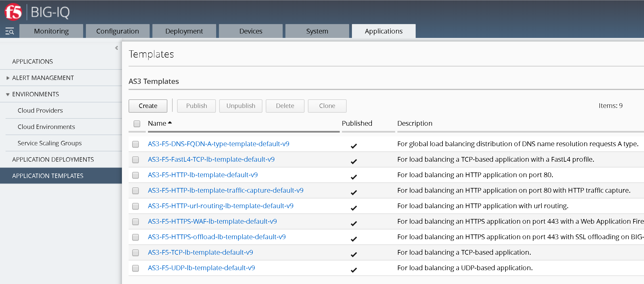The width and height of the screenshot is (644, 284).
Task: Collapse the left sidebar with arrow icon
Action: (116, 48)
